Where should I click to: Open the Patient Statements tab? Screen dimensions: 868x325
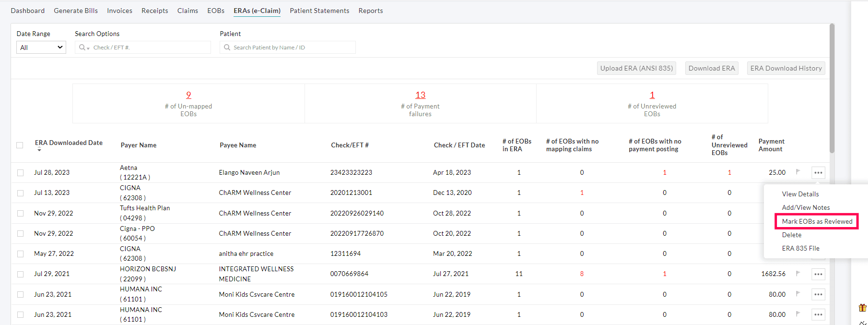(x=319, y=11)
